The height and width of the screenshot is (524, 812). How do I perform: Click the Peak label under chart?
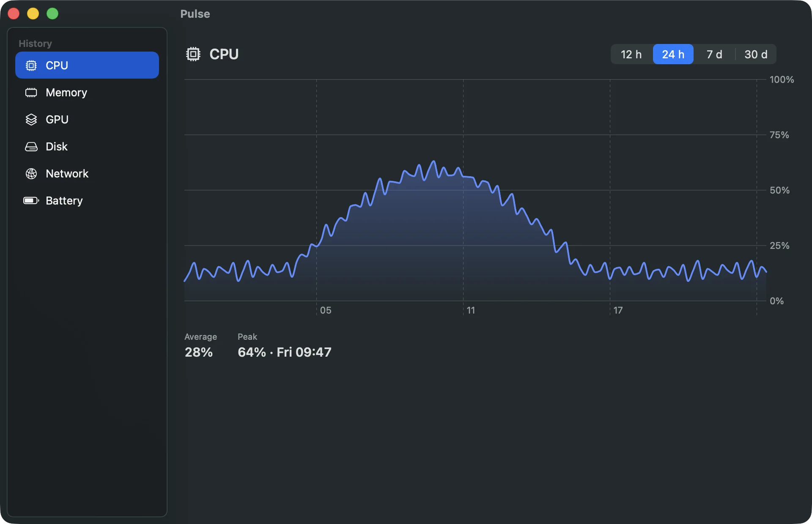[247, 337]
